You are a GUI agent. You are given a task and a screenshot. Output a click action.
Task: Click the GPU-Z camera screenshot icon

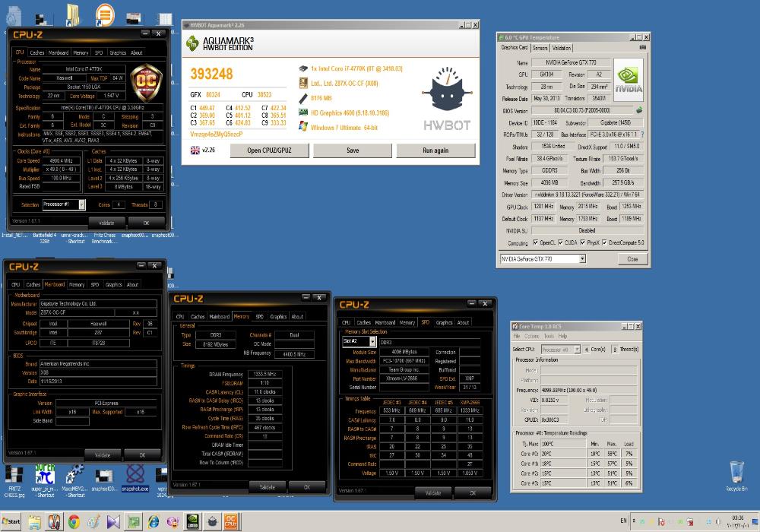tap(643, 47)
